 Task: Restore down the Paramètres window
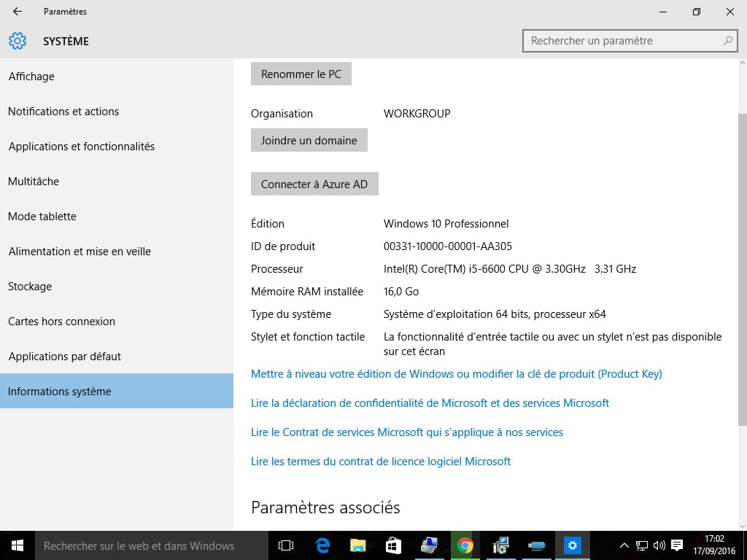pyautogui.click(x=697, y=12)
